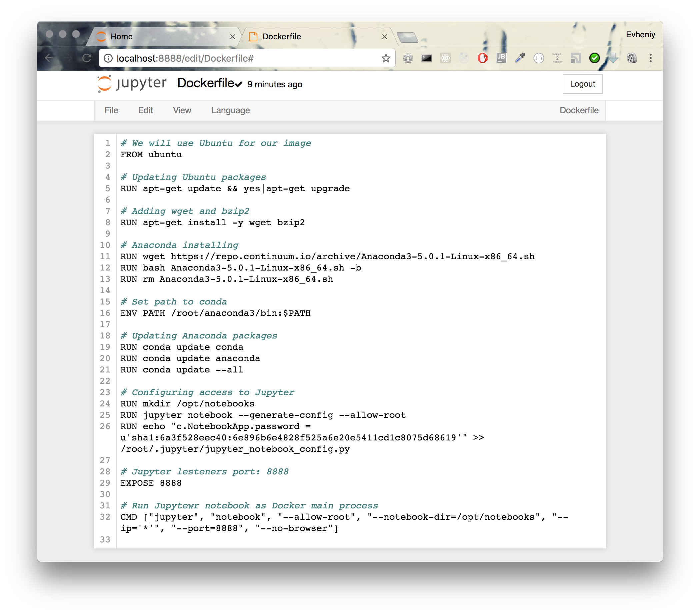Click the 'EXPOSE 8888' line
The image size is (700, 615).
click(151, 483)
